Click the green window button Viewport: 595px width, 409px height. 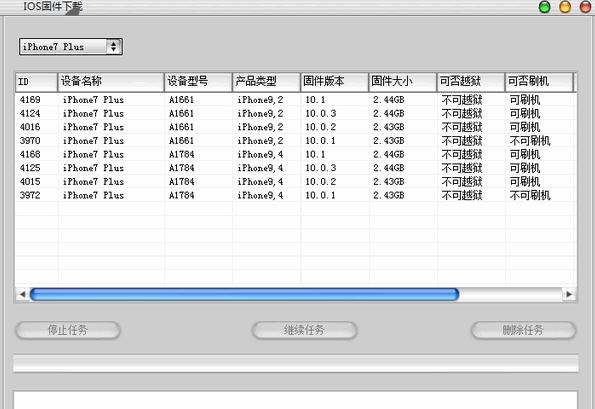click(x=545, y=7)
